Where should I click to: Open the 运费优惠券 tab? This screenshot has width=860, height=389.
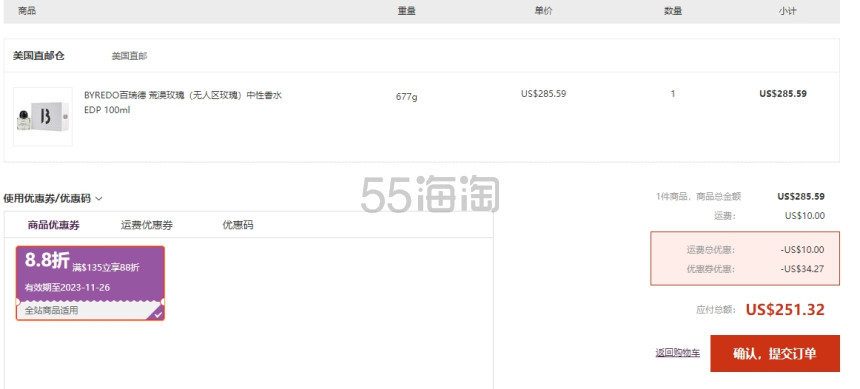(x=146, y=225)
